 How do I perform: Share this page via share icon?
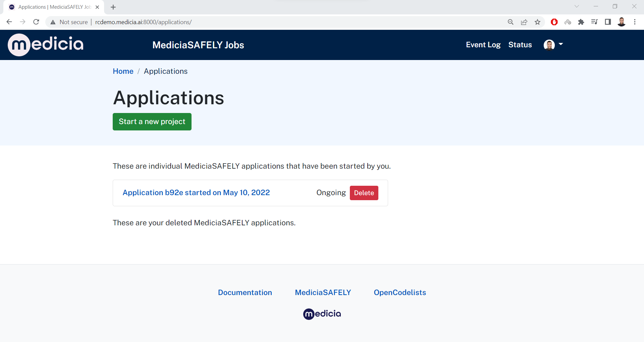(524, 22)
